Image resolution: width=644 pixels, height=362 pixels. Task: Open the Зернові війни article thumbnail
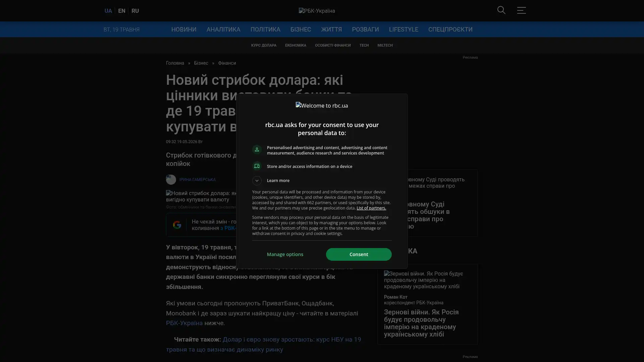coord(427,280)
